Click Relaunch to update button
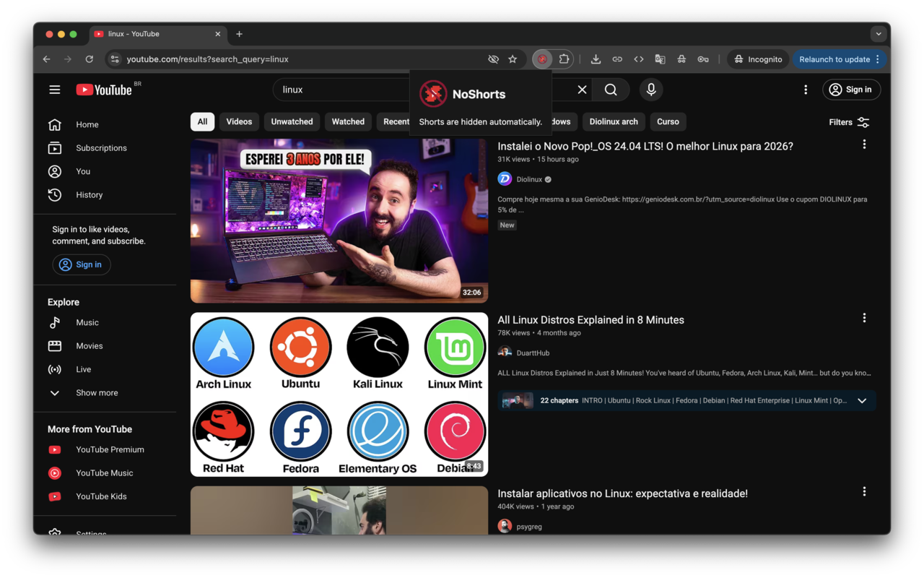Viewport: 924px width, 578px height. click(838, 59)
